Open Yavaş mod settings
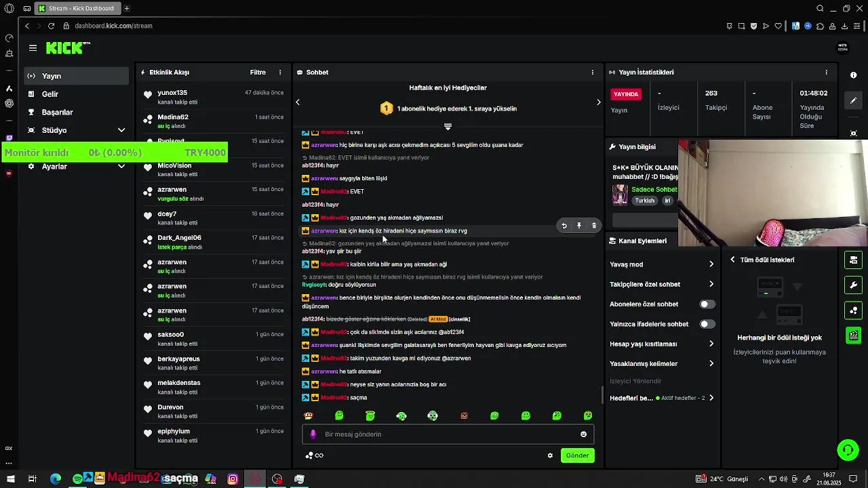Screen dimensions: 868x488 pyautogui.click(x=662, y=264)
